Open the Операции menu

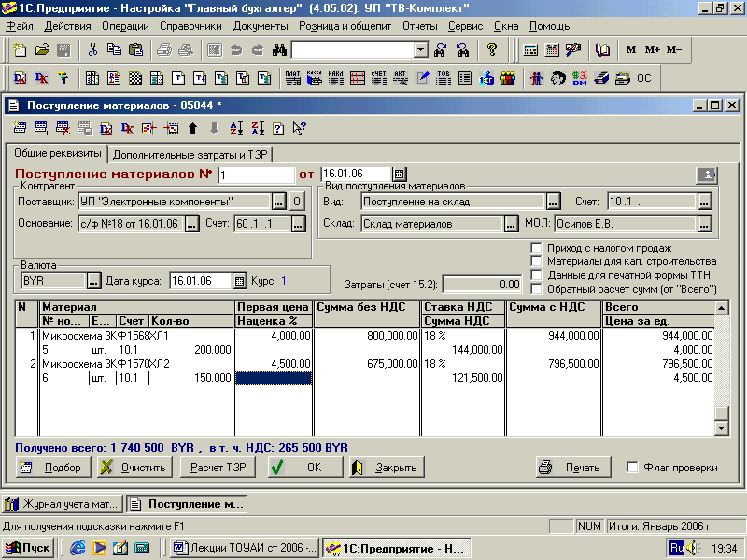125,26
